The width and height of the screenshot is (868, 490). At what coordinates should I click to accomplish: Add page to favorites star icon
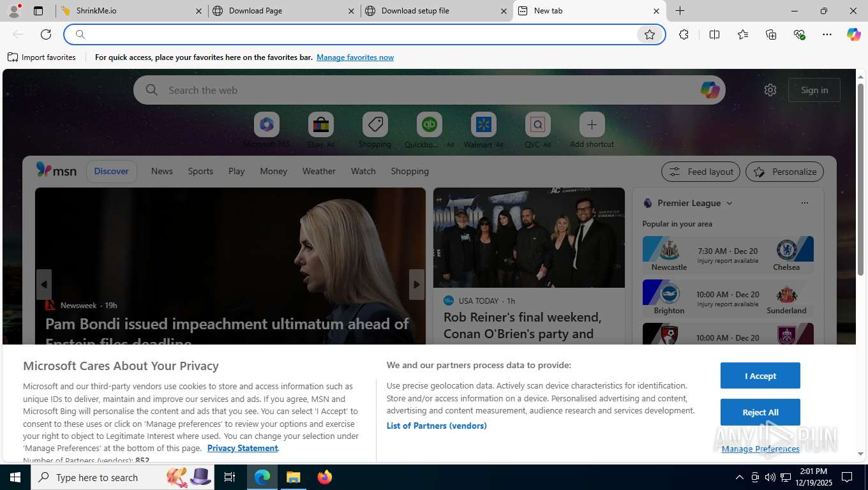click(x=650, y=34)
